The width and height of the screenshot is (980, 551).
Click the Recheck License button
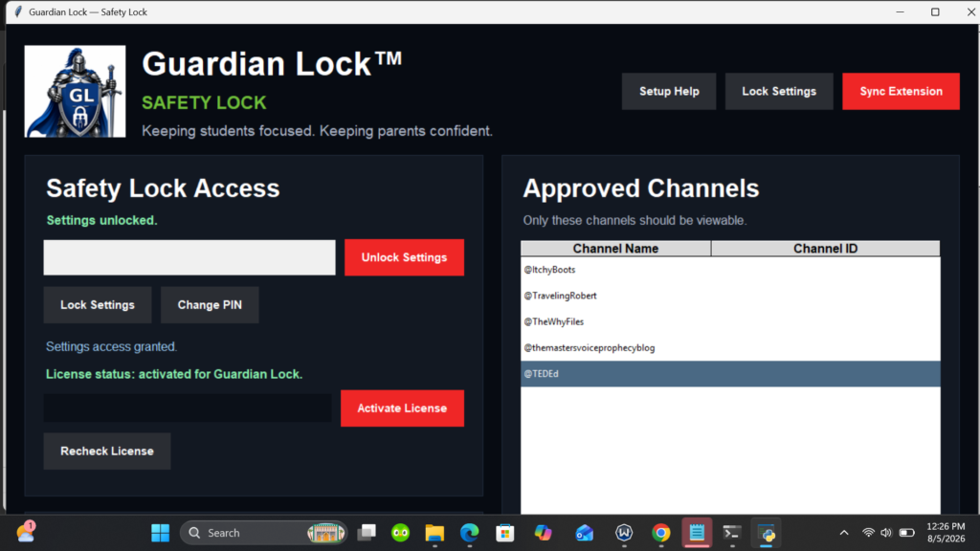click(x=107, y=452)
